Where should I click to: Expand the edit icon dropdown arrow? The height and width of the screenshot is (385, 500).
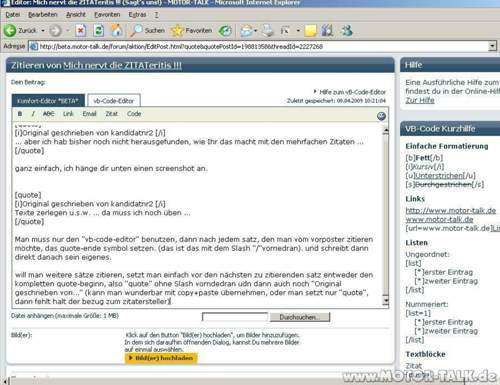(x=298, y=31)
